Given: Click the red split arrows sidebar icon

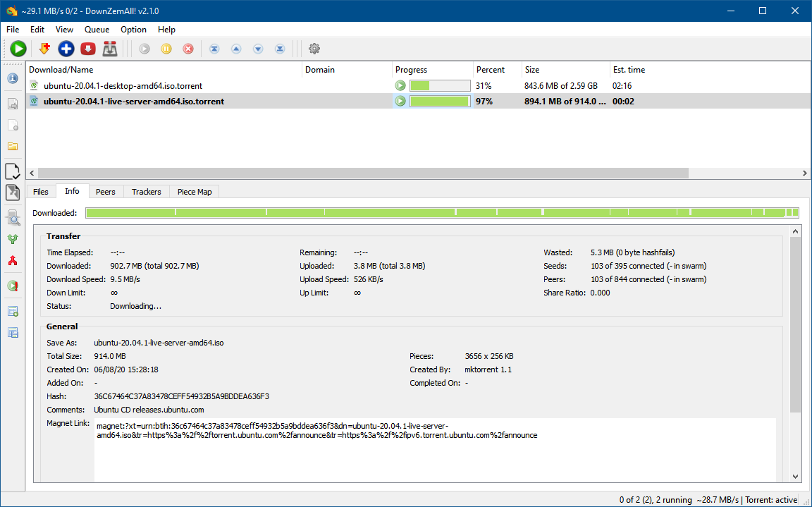Looking at the screenshot, I should [13, 260].
